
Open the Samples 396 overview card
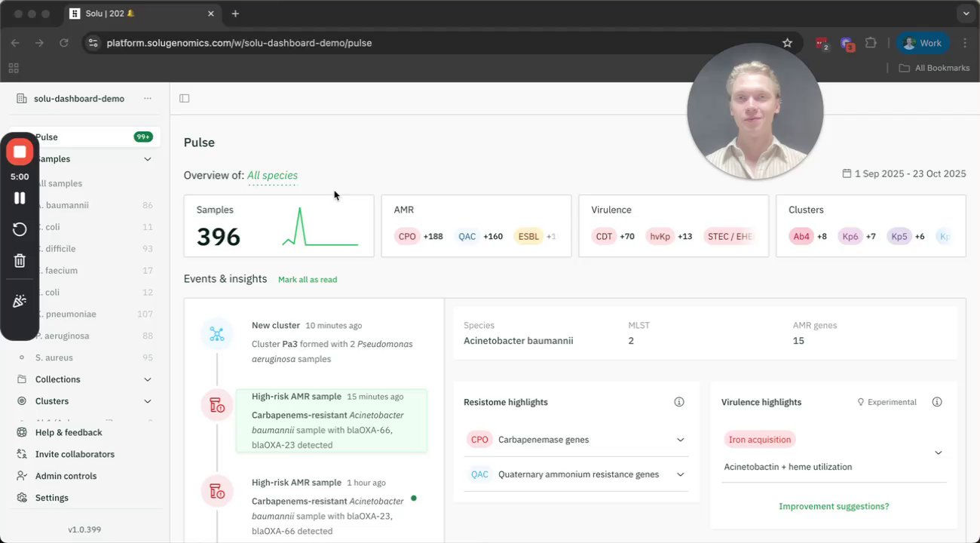279,226
